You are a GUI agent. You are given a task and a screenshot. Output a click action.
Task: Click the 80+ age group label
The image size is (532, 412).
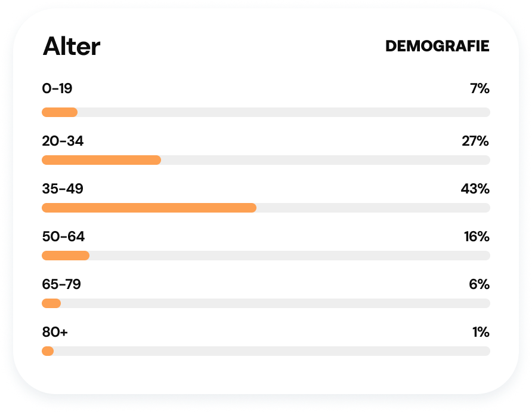click(55, 332)
